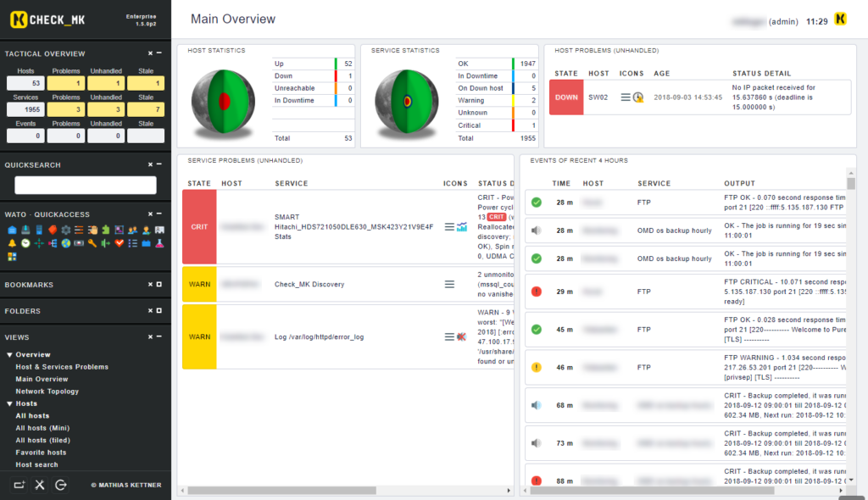Add a snapin to the sidebar
The width and height of the screenshot is (868, 500).
tap(19, 485)
